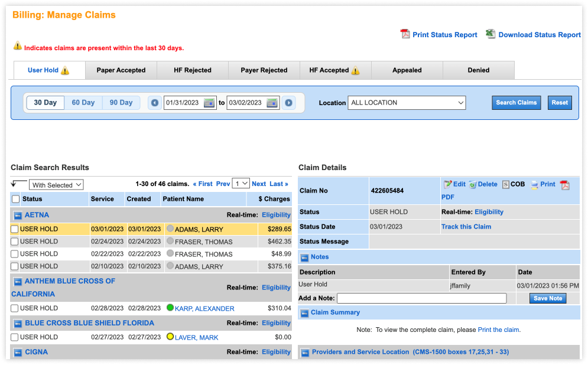Screen dimensions: 588x365
Task: Collapse Providers and Service Location section
Action: [x=306, y=353]
